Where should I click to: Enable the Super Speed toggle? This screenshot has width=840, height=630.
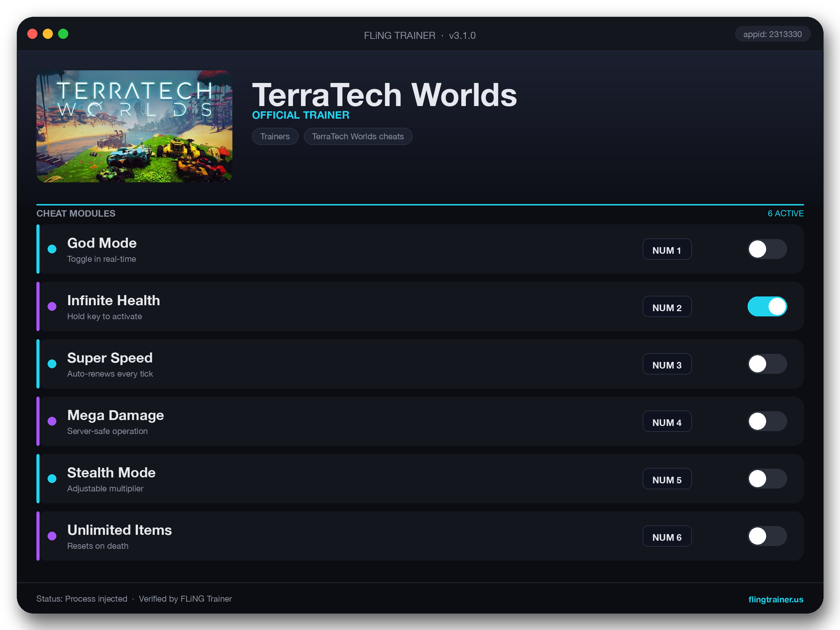pos(767,364)
